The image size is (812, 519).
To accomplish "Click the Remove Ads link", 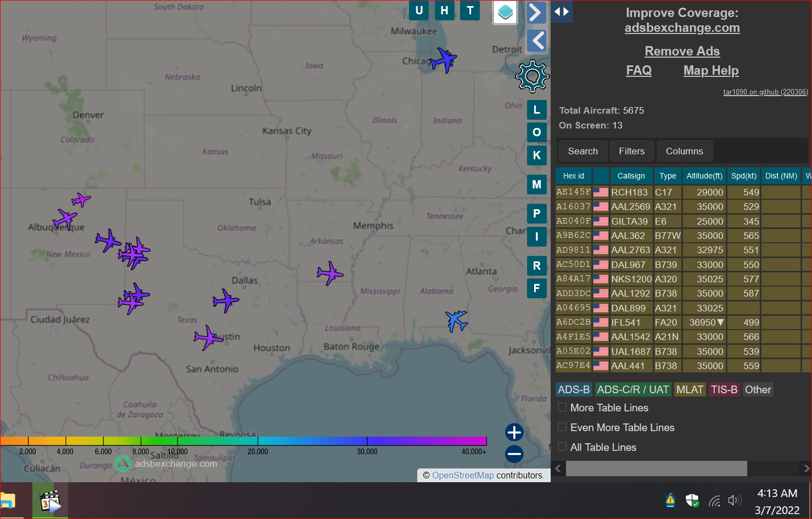I will tap(682, 51).
